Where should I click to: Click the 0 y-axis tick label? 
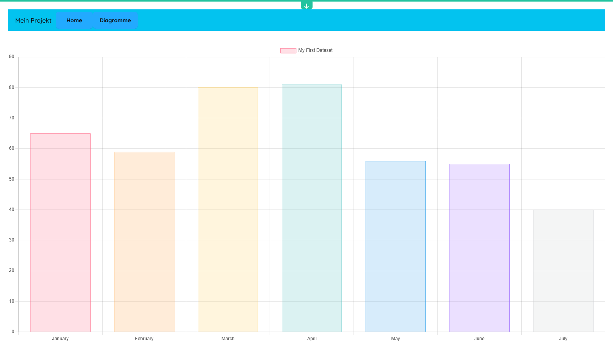13,332
